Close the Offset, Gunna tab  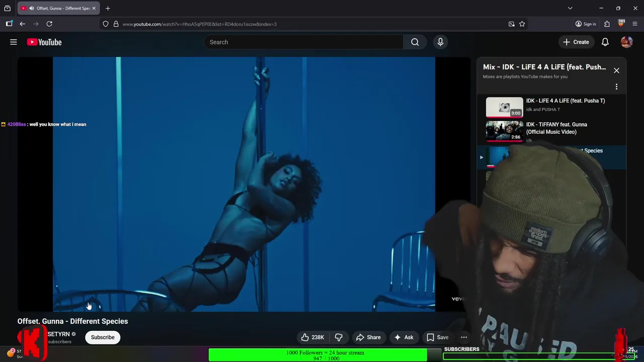[94, 8]
